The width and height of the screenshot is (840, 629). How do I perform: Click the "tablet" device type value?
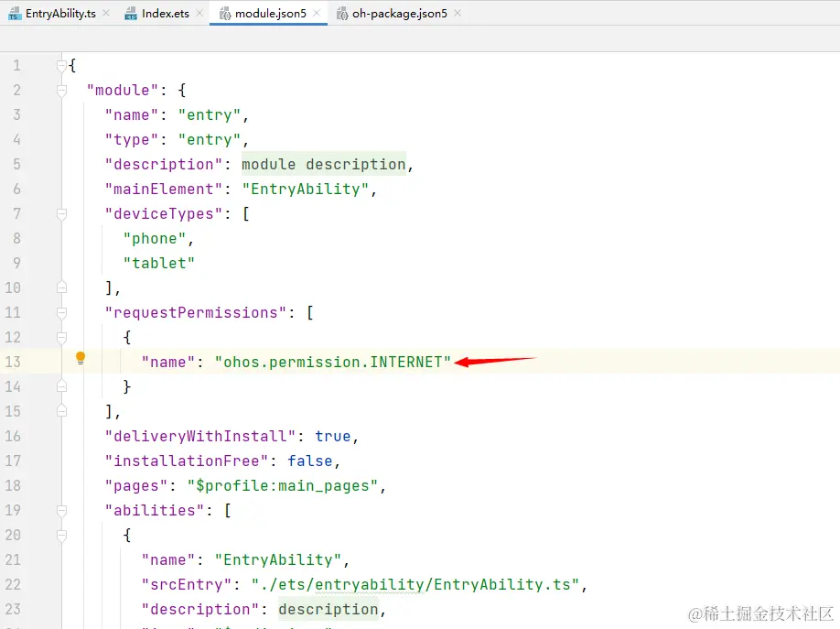[159, 264]
